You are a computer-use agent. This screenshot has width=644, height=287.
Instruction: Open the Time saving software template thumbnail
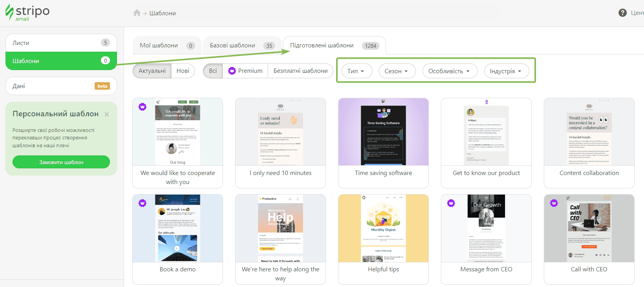click(x=383, y=132)
